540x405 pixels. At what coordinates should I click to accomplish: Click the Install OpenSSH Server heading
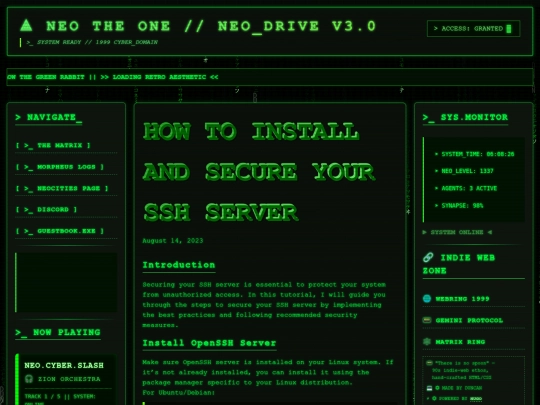pos(209,343)
